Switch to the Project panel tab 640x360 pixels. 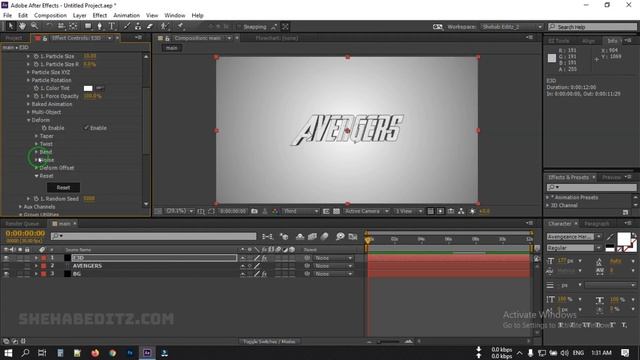pos(14,38)
